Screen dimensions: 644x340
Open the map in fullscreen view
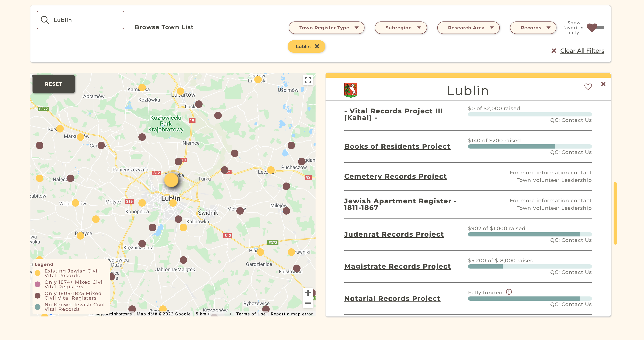[x=308, y=80]
